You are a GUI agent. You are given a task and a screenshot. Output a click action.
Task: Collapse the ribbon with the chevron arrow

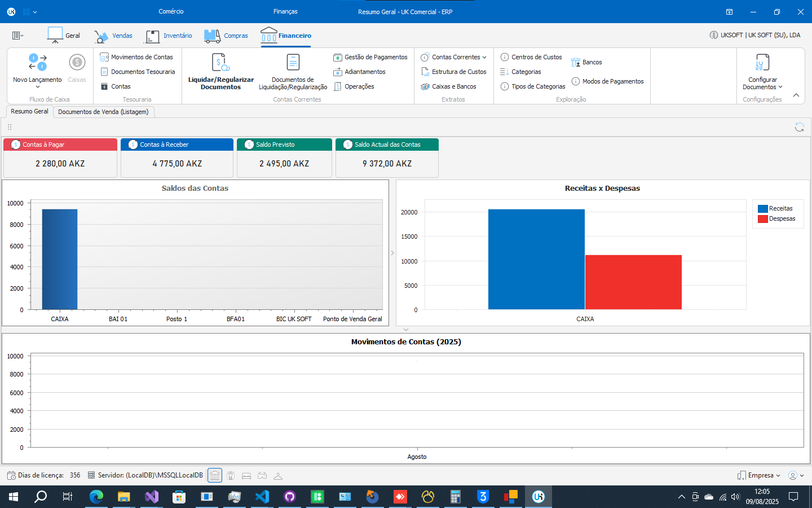tap(796, 95)
